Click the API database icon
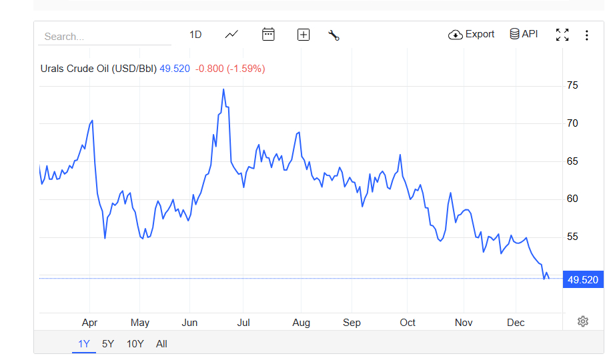 pyautogui.click(x=514, y=34)
